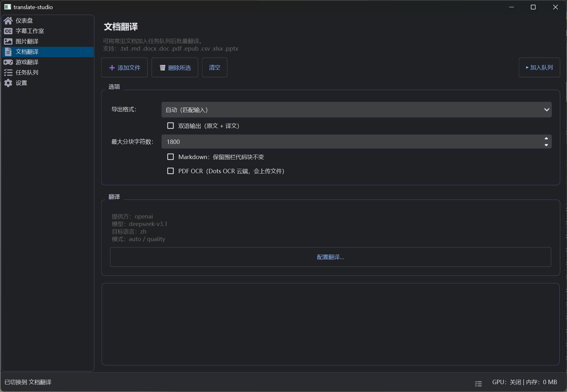The width and height of the screenshot is (567, 392).
Task: Enable PDF OCR cloud upload option
Action: pyautogui.click(x=171, y=171)
